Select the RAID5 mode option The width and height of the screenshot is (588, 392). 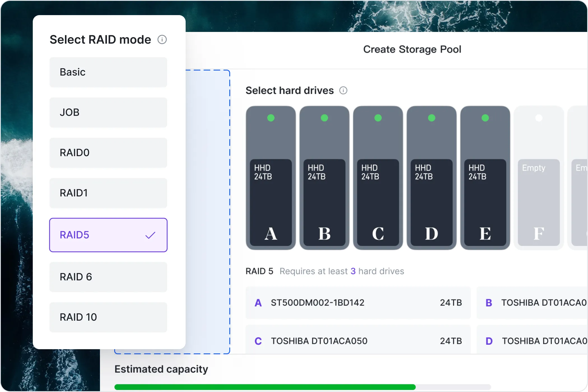tap(108, 235)
